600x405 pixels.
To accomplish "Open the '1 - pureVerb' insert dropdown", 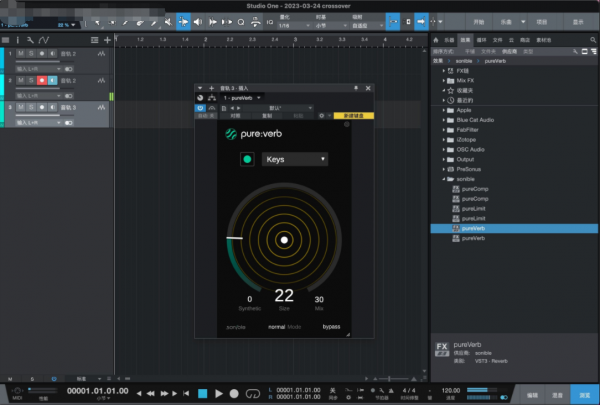I will coord(242,98).
